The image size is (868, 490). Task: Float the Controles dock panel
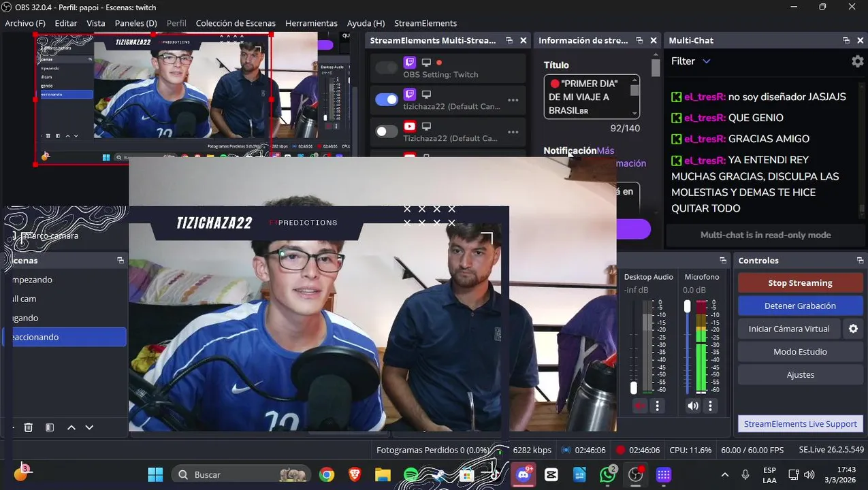860,261
